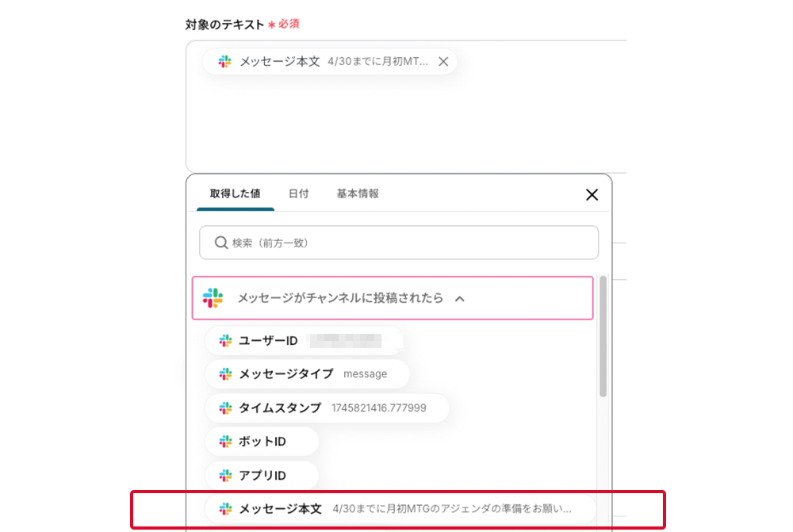Click Slack icon beside メッセージタイプ
This screenshot has height=532, width=793.
(226, 374)
